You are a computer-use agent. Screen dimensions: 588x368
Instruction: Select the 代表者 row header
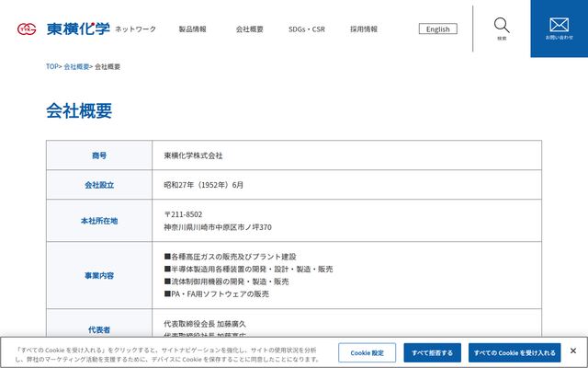coord(99,329)
